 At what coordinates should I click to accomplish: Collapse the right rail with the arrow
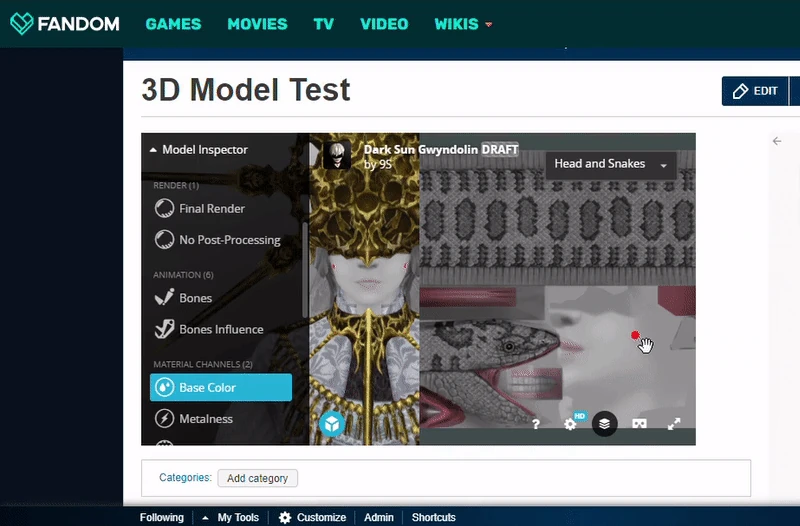pyautogui.click(x=777, y=141)
